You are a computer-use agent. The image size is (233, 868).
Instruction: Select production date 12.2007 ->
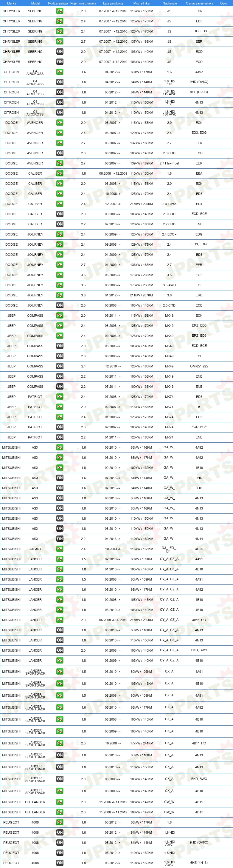[113, 204]
